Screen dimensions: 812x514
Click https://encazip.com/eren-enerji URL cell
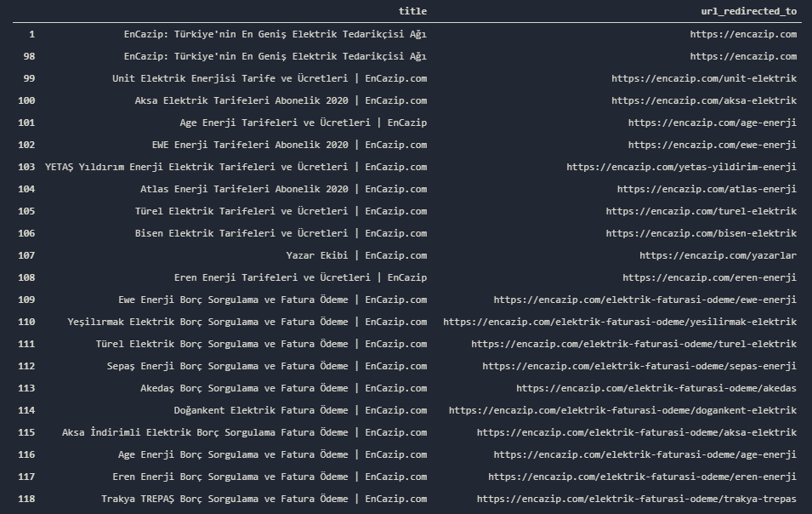pyautogui.click(x=709, y=277)
